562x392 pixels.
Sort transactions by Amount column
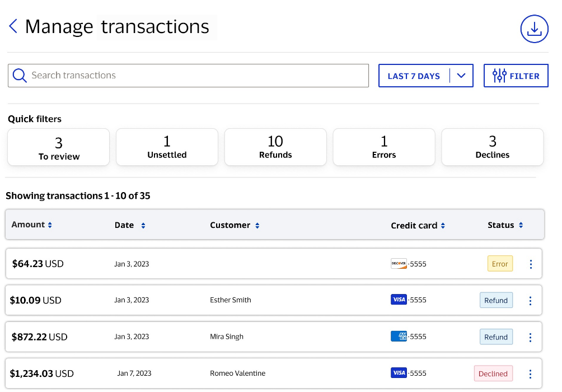tap(32, 225)
